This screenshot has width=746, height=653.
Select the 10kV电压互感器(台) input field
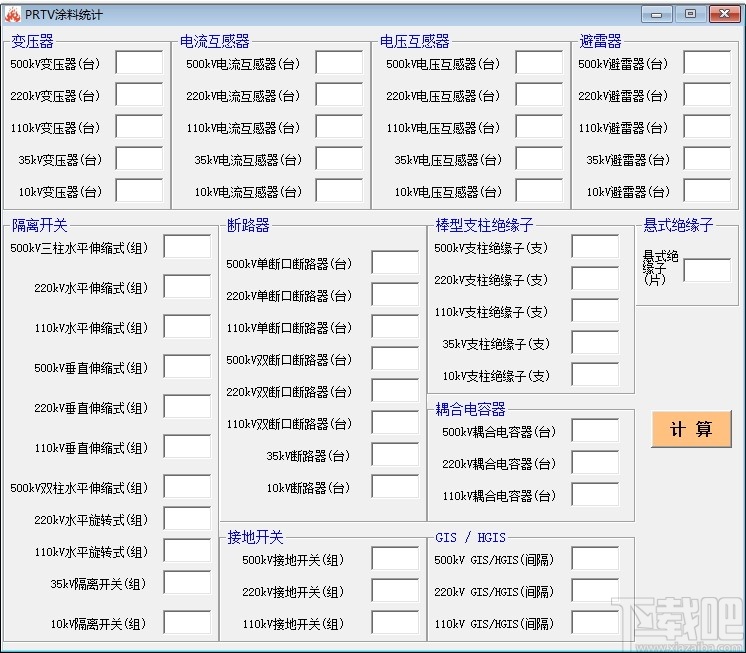click(540, 191)
